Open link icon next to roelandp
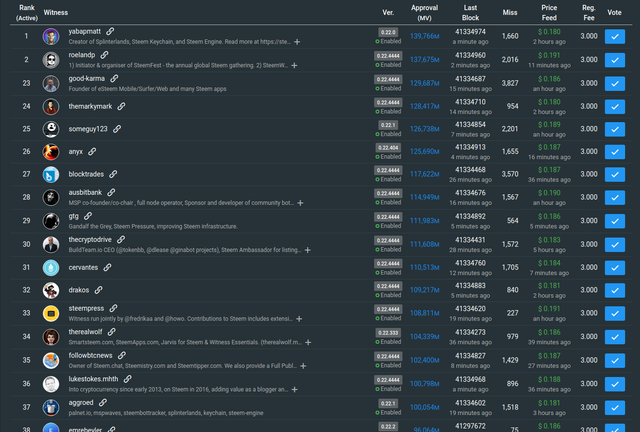640x432 pixels. coord(104,55)
